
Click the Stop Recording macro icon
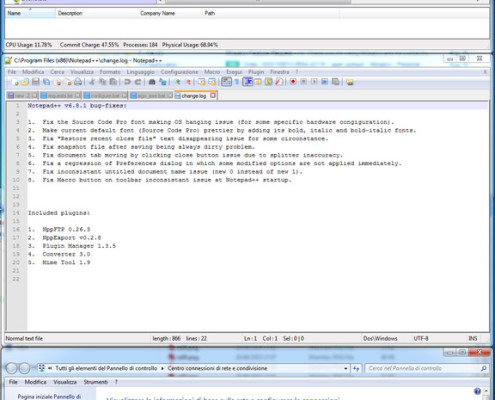click(304, 82)
